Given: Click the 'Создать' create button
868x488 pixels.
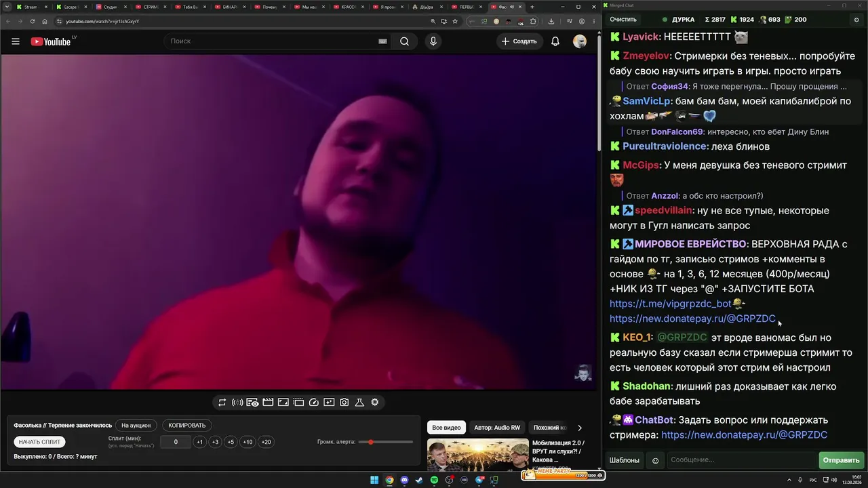Looking at the screenshot, I should click(519, 41).
